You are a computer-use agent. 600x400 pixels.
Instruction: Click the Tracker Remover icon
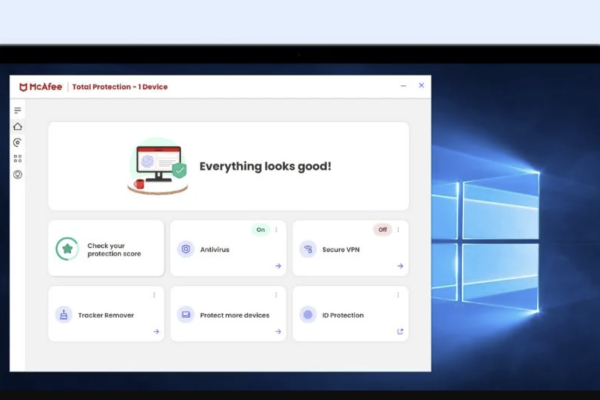(x=63, y=314)
